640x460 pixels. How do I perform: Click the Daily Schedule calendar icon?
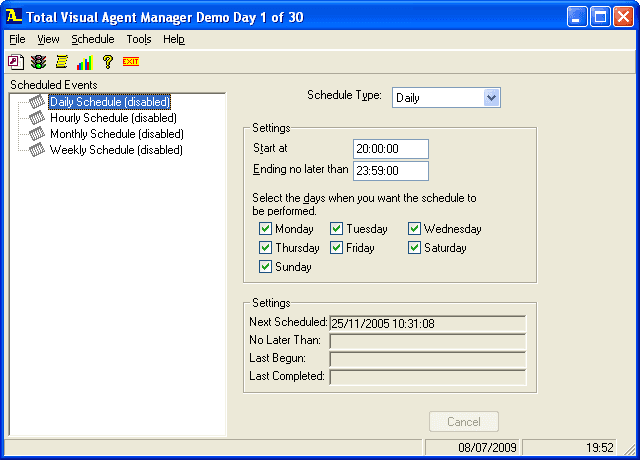click(37, 101)
